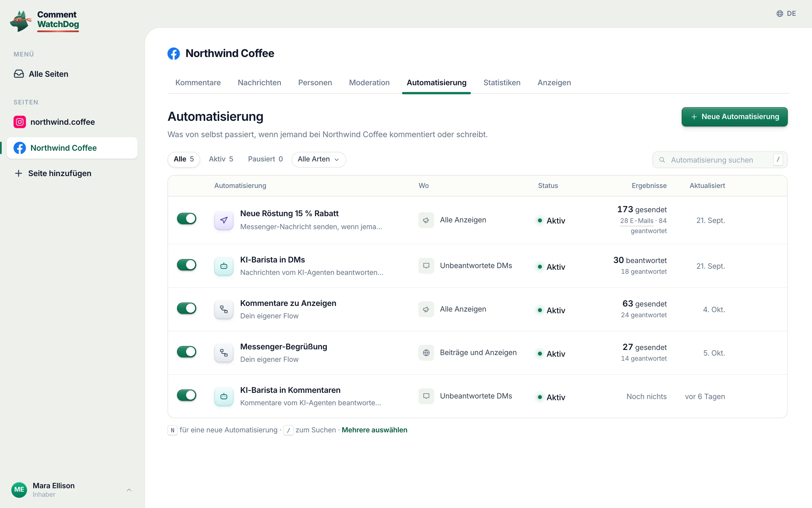Click the ME user avatar

click(x=19, y=490)
